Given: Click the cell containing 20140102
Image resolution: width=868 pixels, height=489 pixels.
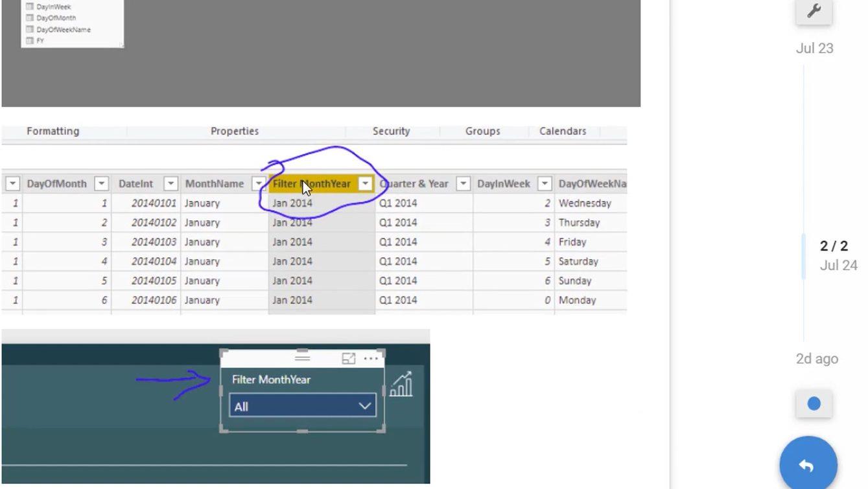Looking at the screenshot, I should coord(146,223).
